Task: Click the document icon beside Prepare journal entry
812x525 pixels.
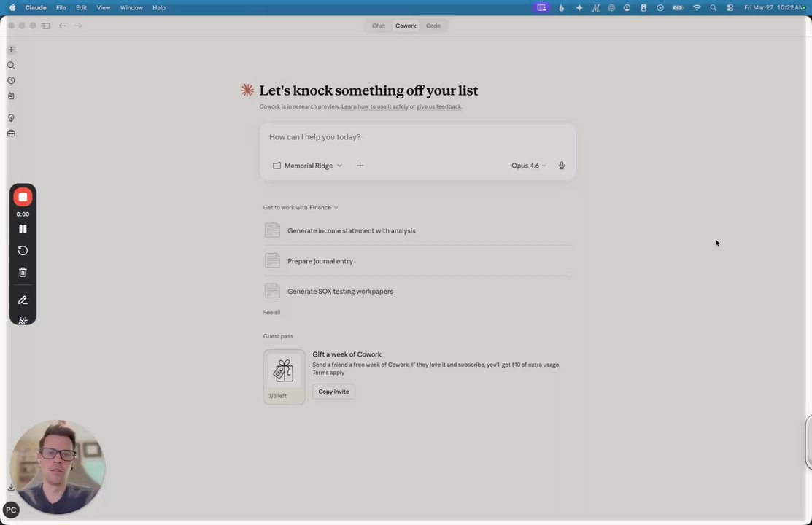Action: 272,260
